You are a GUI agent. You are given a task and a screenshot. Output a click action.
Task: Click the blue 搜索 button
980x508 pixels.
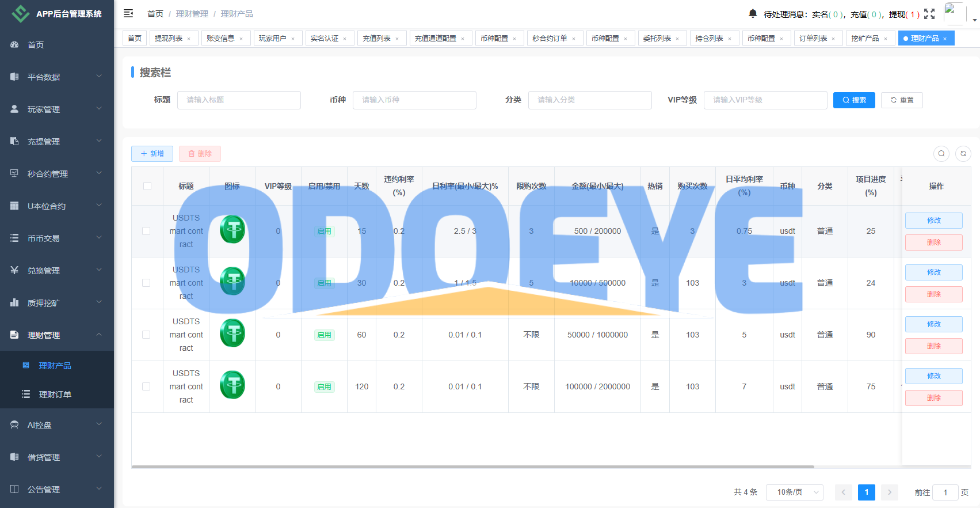(x=854, y=100)
